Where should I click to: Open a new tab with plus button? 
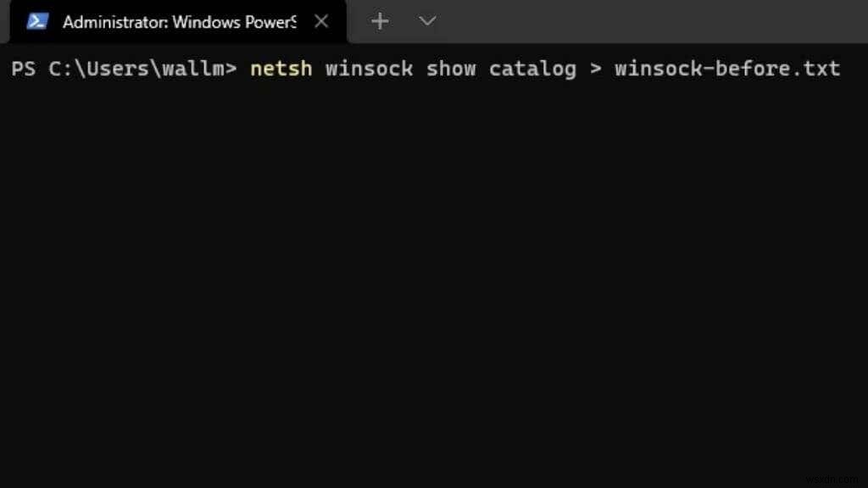(380, 21)
